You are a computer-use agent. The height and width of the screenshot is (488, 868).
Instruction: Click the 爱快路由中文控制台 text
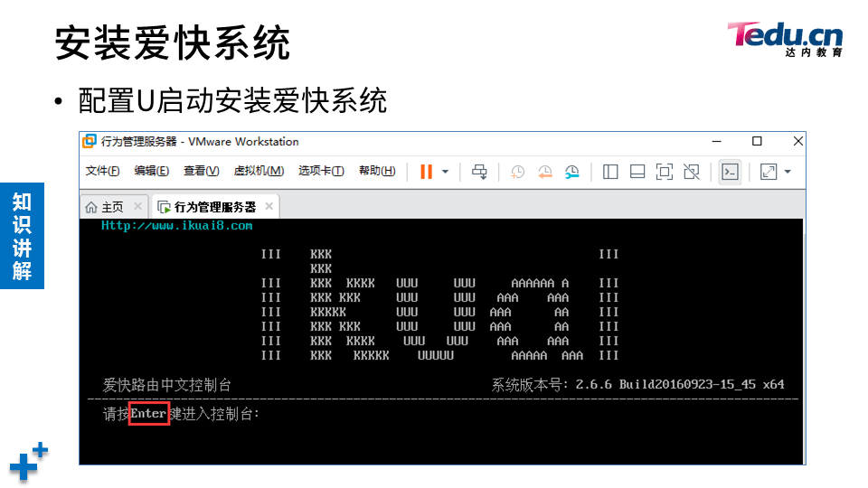(x=166, y=385)
